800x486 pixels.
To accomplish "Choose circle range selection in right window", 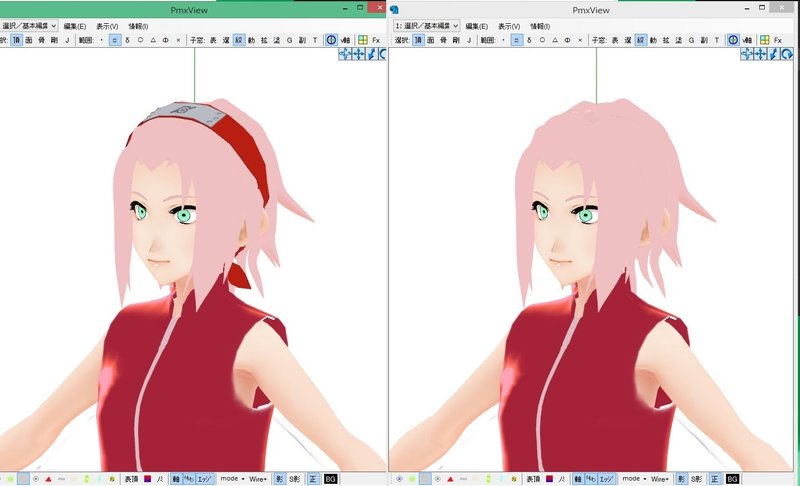I will pyautogui.click(x=542, y=40).
